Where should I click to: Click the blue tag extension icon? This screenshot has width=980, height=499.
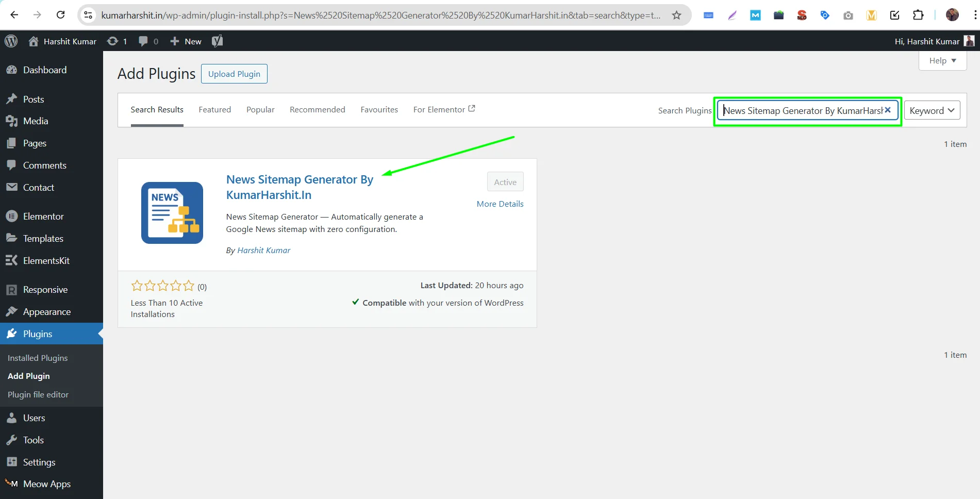(x=825, y=15)
